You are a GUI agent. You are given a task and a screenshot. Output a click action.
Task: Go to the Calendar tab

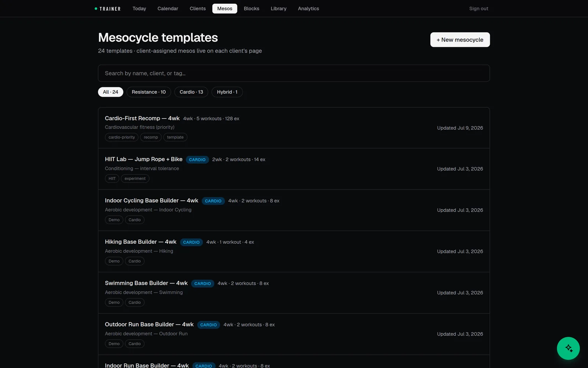168,8
